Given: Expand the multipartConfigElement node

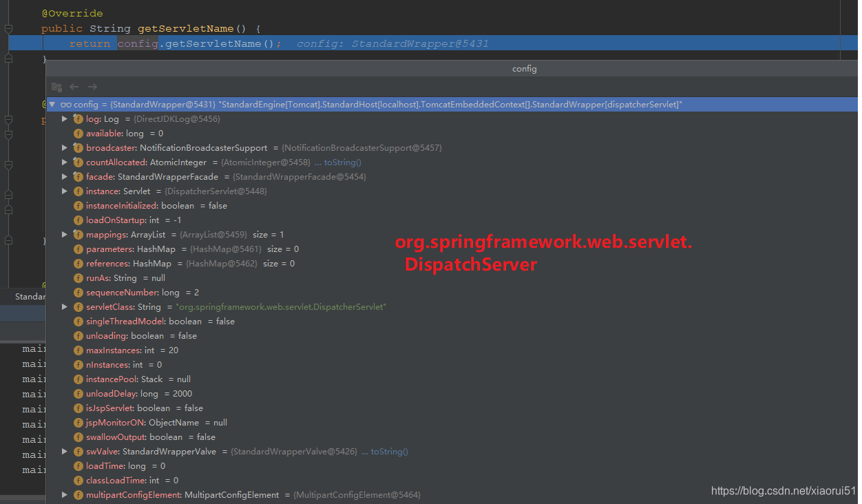Looking at the screenshot, I should click(x=65, y=495).
